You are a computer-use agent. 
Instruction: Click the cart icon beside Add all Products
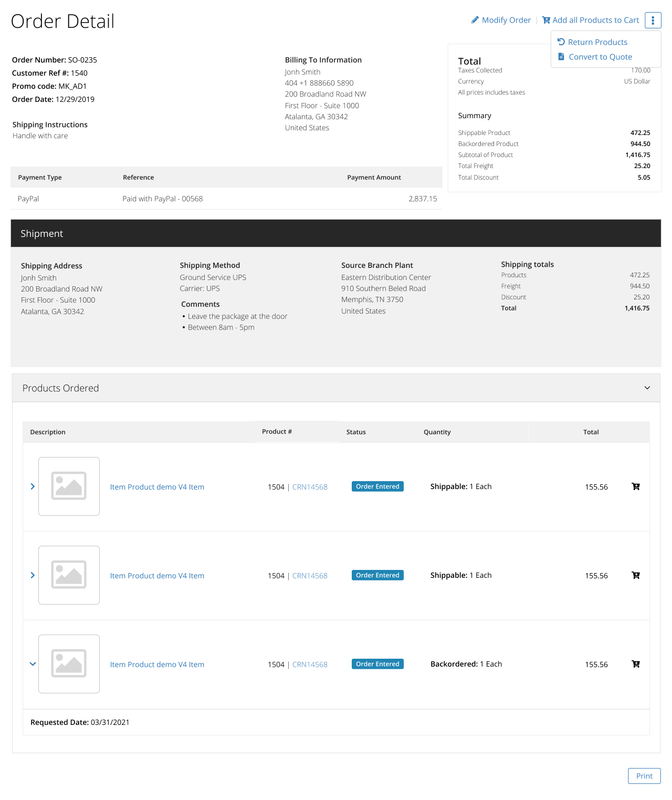(x=546, y=20)
